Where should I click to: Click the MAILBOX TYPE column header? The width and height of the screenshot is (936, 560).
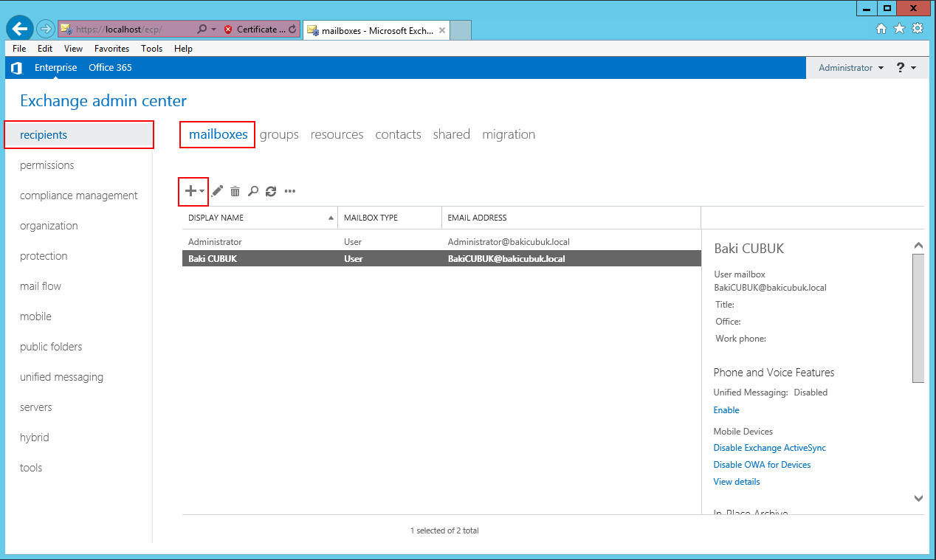click(x=390, y=218)
